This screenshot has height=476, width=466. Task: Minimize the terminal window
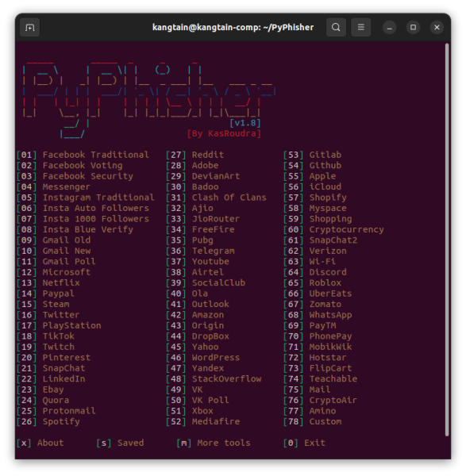coord(389,28)
